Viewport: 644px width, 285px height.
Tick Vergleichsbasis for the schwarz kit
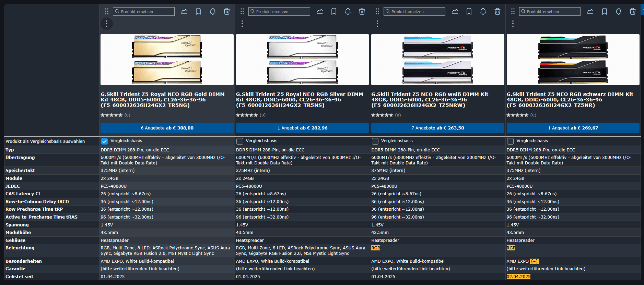point(511,141)
